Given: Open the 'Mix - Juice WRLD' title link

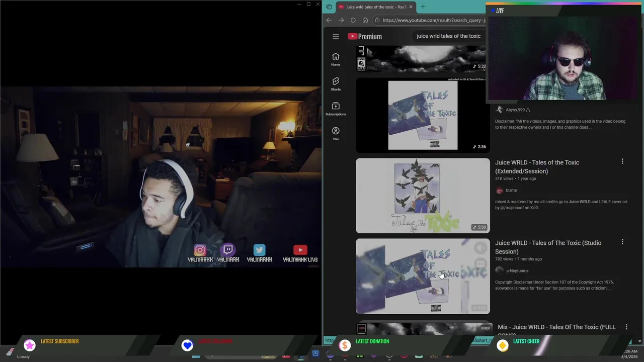Looking at the screenshot, I should pos(556,327).
